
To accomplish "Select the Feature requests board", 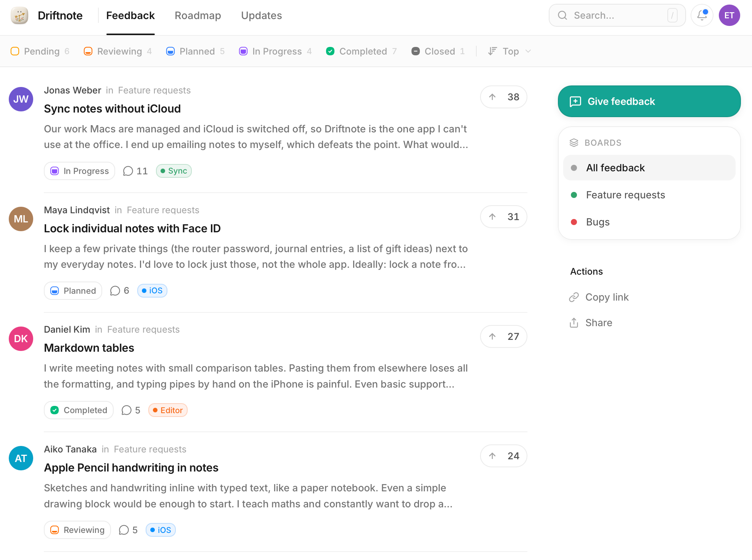I will (x=649, y=195).
